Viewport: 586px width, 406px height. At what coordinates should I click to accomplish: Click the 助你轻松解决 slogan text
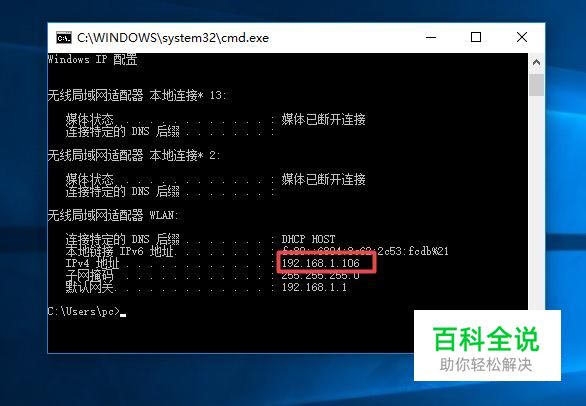coord(486,365)
